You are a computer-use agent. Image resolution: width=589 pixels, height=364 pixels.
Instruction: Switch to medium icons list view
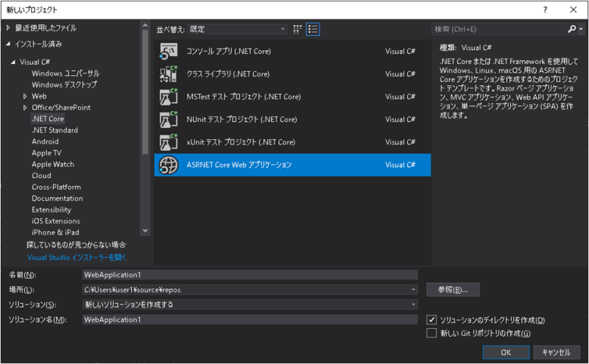click(x=313, y=29)
